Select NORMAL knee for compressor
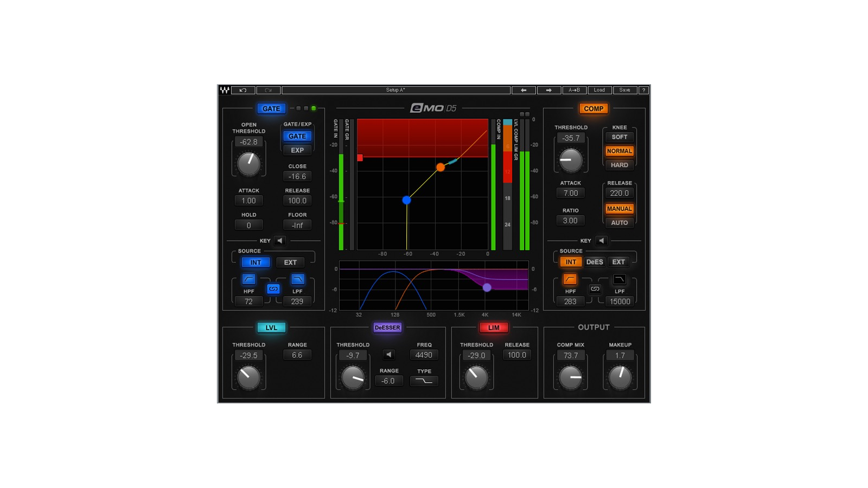Image resolution: width=868 pixels, height=488 pixels. click(619, 151)
